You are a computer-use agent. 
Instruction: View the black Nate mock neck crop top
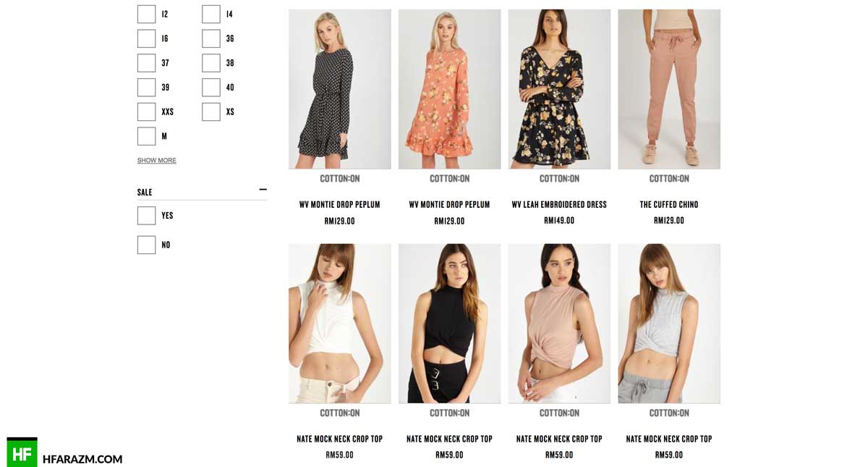coord(450,324)
